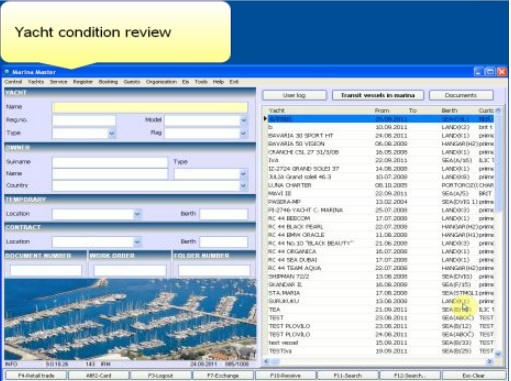Viewport: 511px width, 381px height.
Task: Click the Contract Berth field
Action: click(224, 242)
